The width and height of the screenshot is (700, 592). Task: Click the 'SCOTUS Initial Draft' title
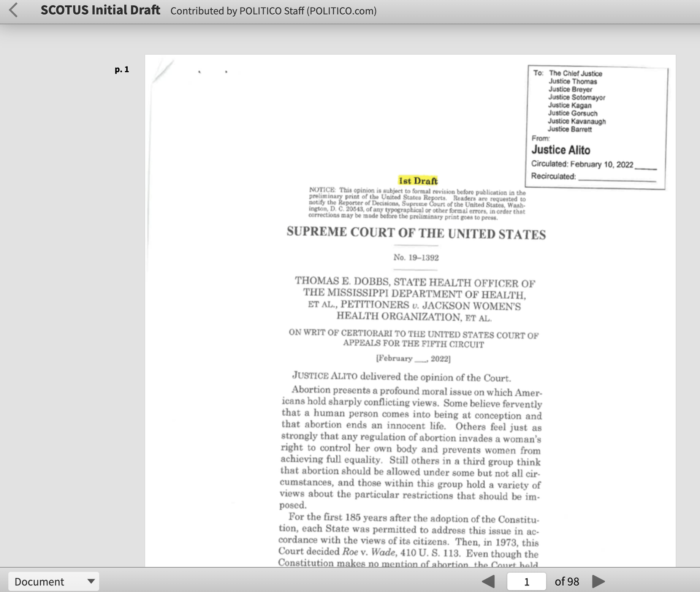tap(100, 10)
